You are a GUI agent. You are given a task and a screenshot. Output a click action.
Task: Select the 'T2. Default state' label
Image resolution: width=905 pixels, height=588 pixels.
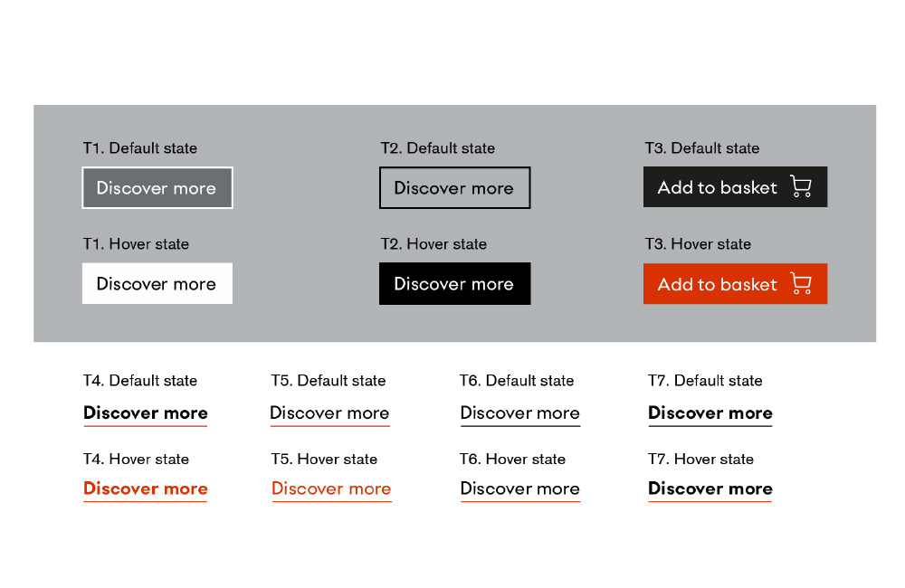438,148
